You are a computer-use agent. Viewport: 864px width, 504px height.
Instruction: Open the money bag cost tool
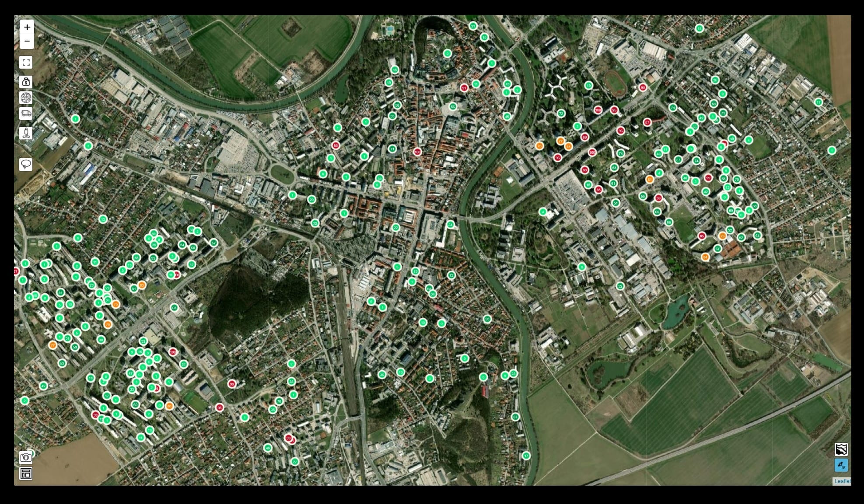[26, 82]
